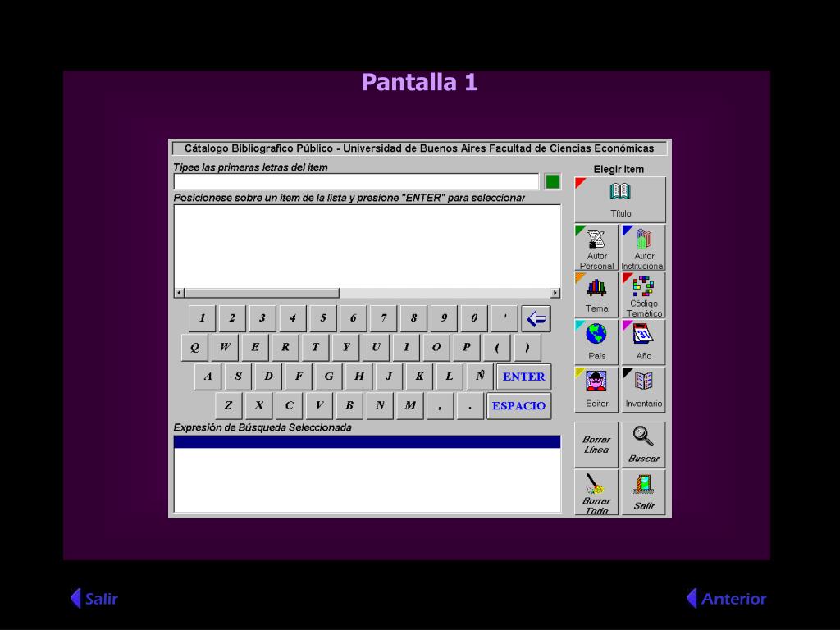This screenshot has height=630, width=840.
Task: Click the number 5 key
Action: pyautogui.click(x=323, y=319)
